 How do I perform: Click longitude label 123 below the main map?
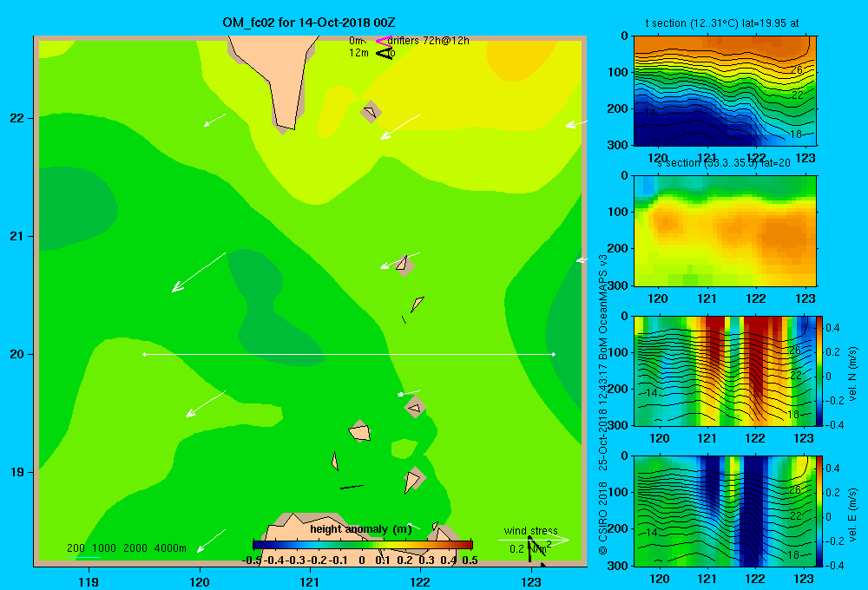point(531,581)
